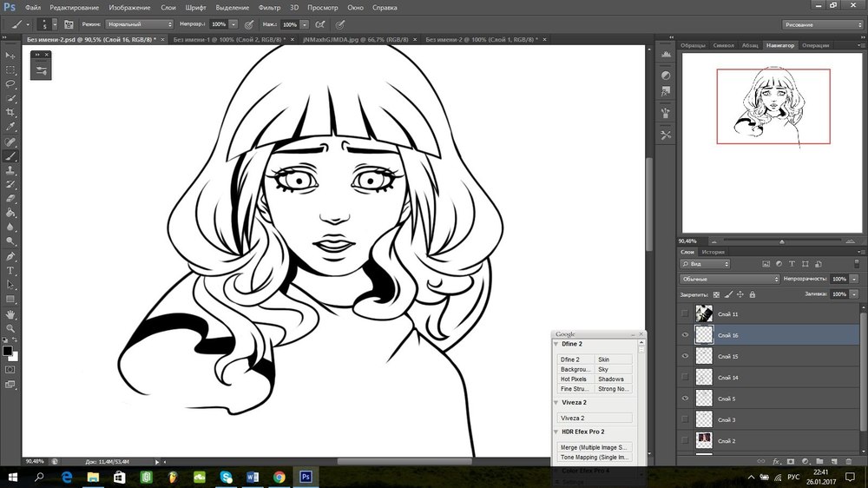The image size is (868, 488).
Task: Create a new layer via panel icon
Action: 833,461
